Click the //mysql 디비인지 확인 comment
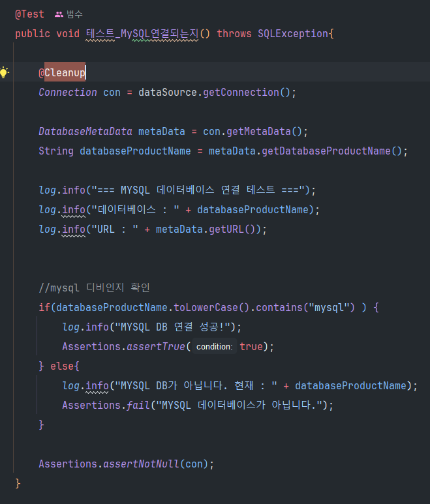The image size is (430, 504). (95, 288)
